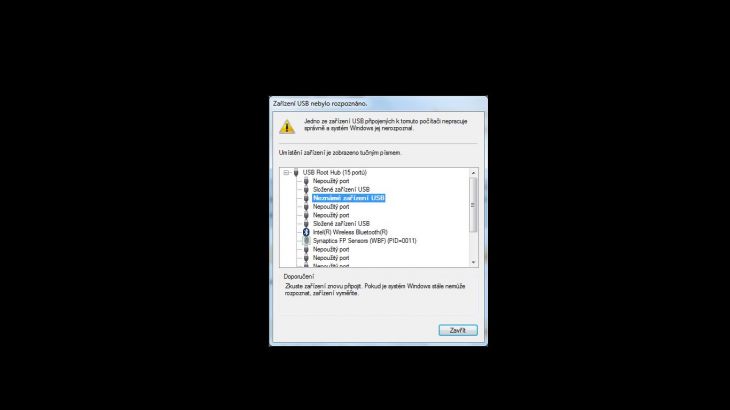Click the Zavřít button
This screenshot has height=410, width=730.
point(458,330)
